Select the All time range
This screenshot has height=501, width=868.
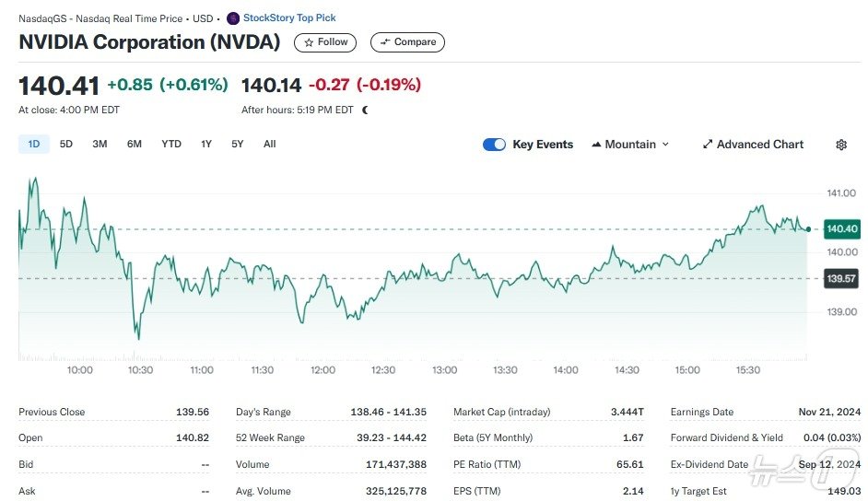tap(269, 144)
